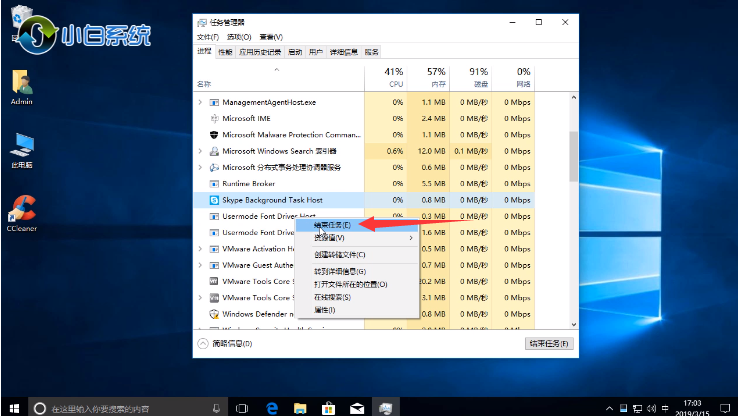The image size is (738, 416).
Task: Collapse details using 简略信息(D) toggle
Action: 226,343
